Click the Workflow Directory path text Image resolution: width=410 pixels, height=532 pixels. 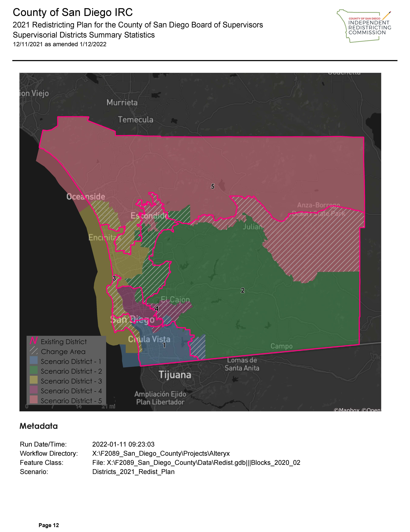click(161, 453)
